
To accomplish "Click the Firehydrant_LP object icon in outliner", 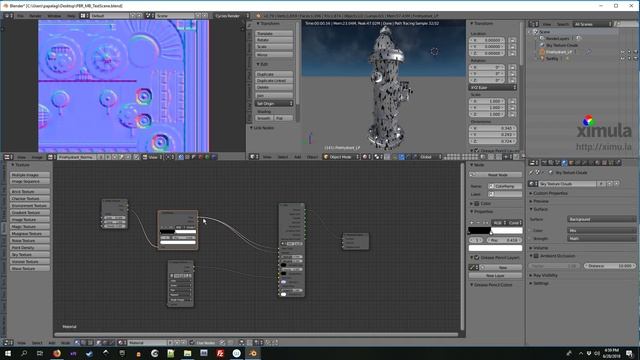I will click(x=542, y=52).
